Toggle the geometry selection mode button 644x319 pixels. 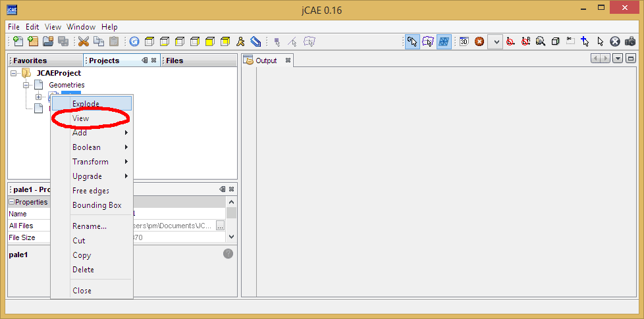click(x=413, y=41)
